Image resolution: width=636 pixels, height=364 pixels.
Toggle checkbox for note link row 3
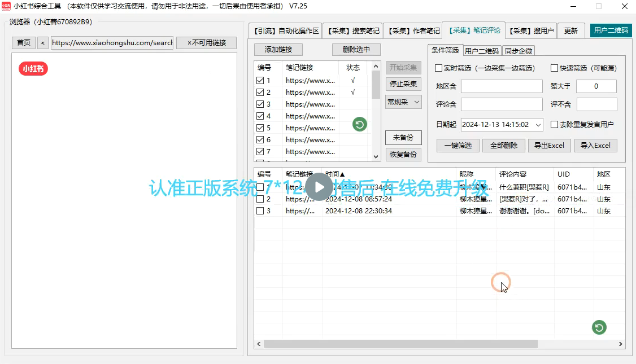point(260,104)
